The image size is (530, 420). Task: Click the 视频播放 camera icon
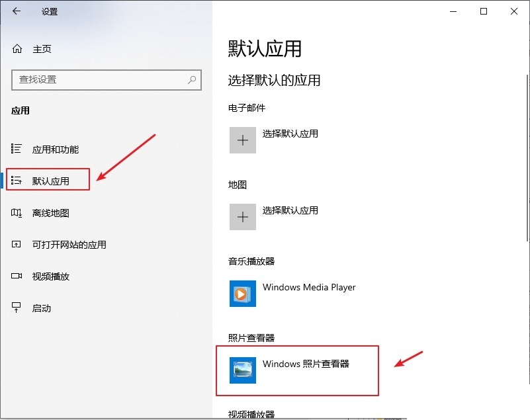point(17,276)
